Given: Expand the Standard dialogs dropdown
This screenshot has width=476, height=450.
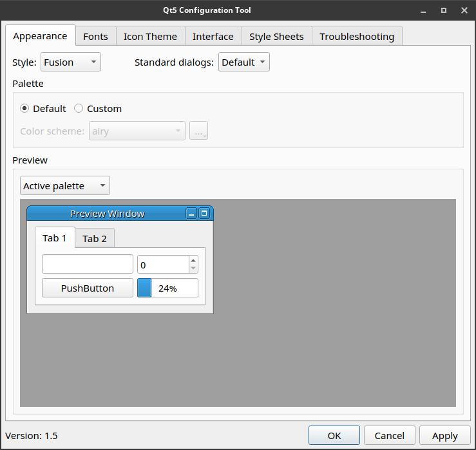Looking at the screenshot, I should (243, 62).
